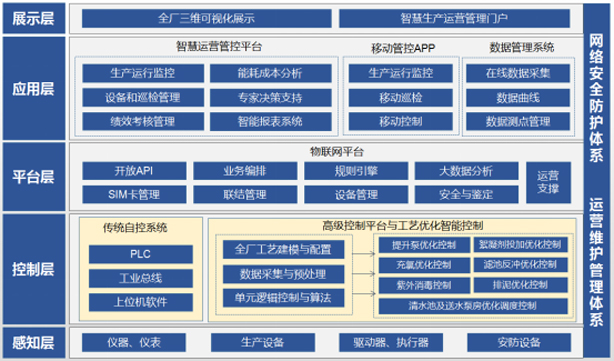Click the 数据管理系统 heading
Image resolution: width=614 pixels, height=361 pixels.
pos(522,47)
